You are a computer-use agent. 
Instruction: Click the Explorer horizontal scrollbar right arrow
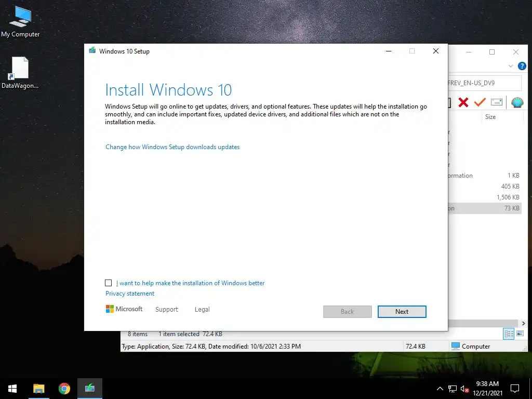523,323
